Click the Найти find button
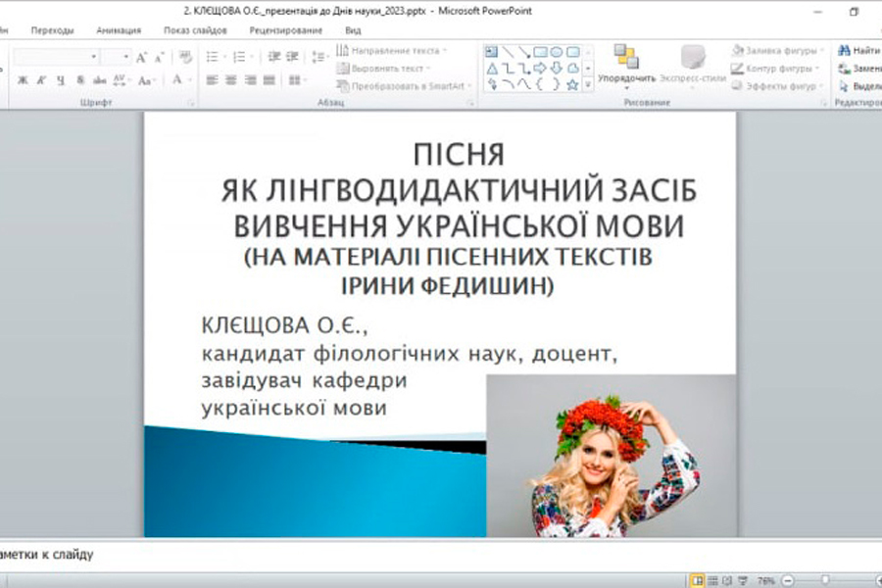The height and width of the screenshot is (588, 882). [x=858, y=50]
